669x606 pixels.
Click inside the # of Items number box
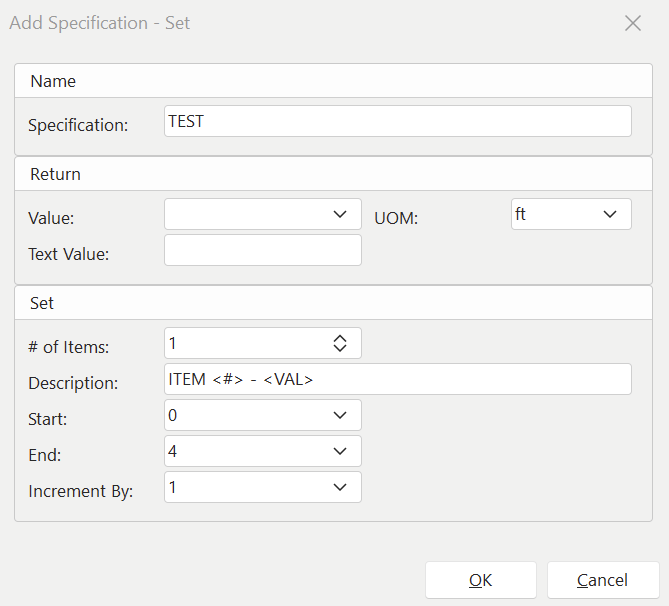[x=245, y=343]
